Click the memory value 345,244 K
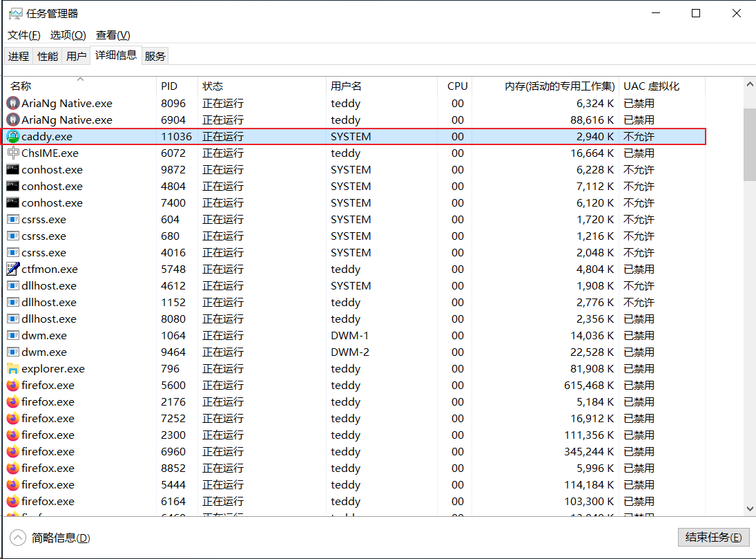The width and height of the screenshot is (756, 559). click(x=589, y=451)
